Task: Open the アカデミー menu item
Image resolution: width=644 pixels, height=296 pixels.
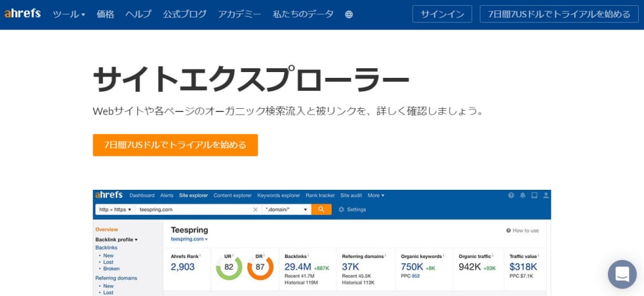Action: tap(240, 14)
